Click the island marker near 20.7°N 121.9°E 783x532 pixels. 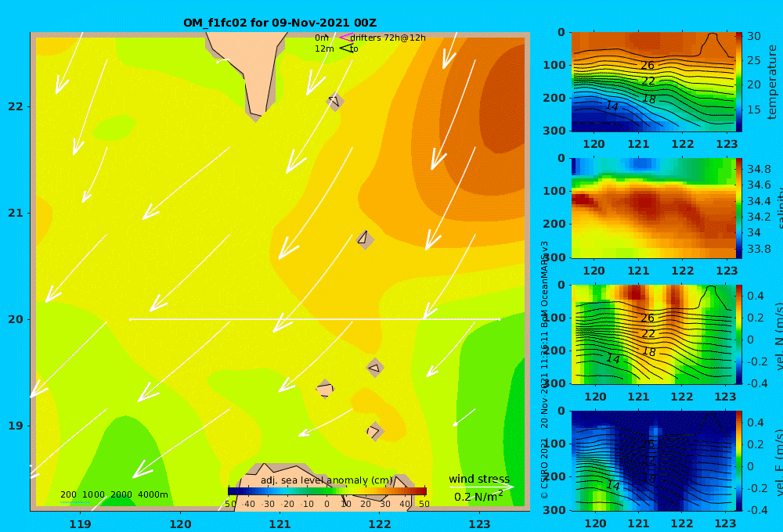pyautogui.click(x=365, y=239)
